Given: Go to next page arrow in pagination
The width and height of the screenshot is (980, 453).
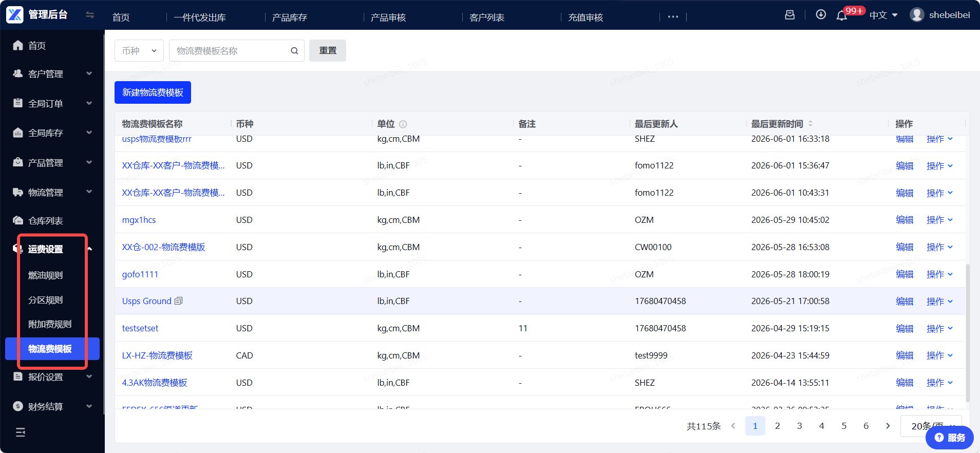Looking at the screenshot, I should click(x=888, y=426).
